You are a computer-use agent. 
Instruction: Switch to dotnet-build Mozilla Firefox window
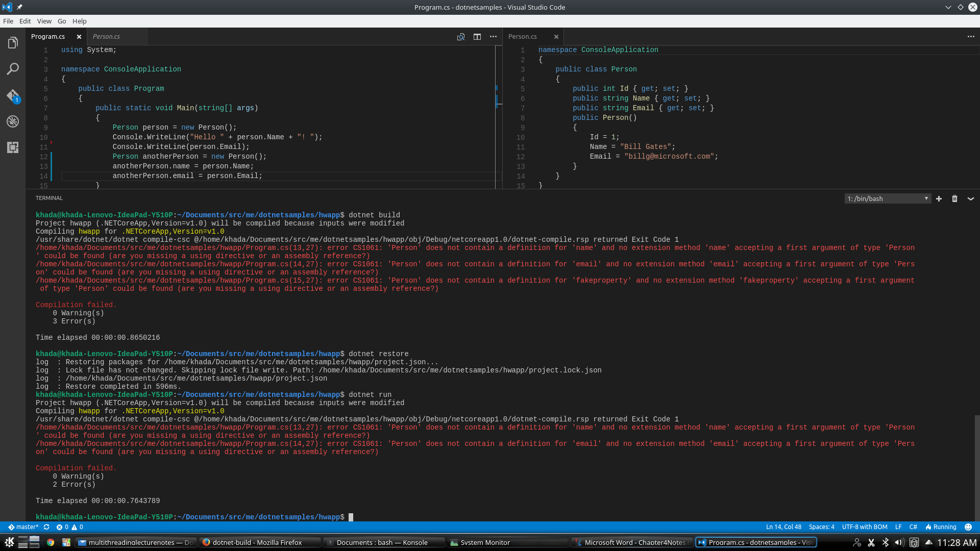[x=260, y=542]
